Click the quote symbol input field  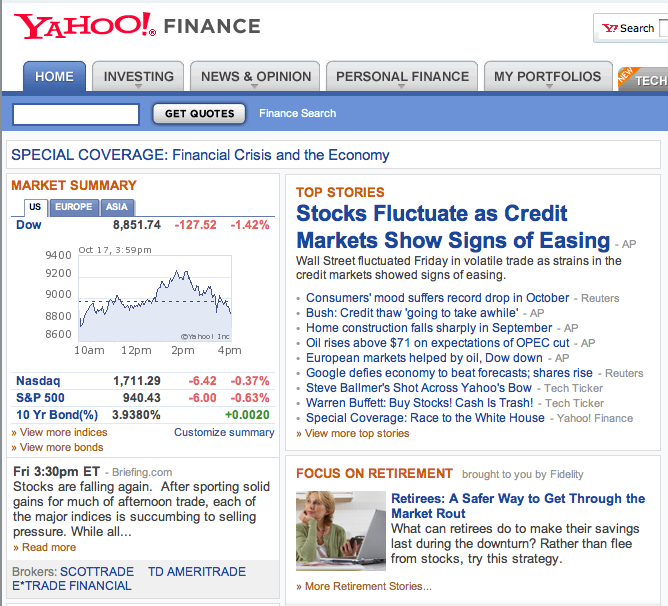[x=76, y=114]
